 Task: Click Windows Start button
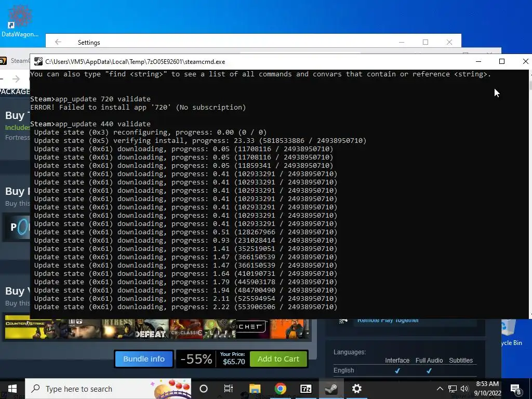pyautogui.click(x=12, y=389)
